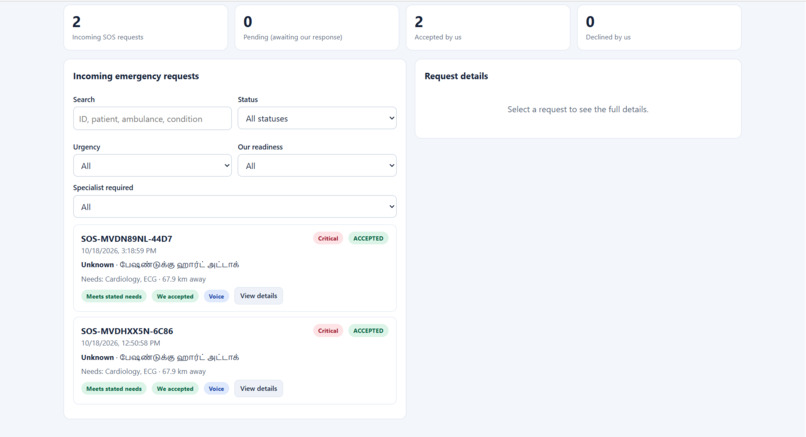Image resolution: width=806 pixels, height=437 pixels.
Task: Open the Our readiness dropdown
Action: tap(317, 166)
